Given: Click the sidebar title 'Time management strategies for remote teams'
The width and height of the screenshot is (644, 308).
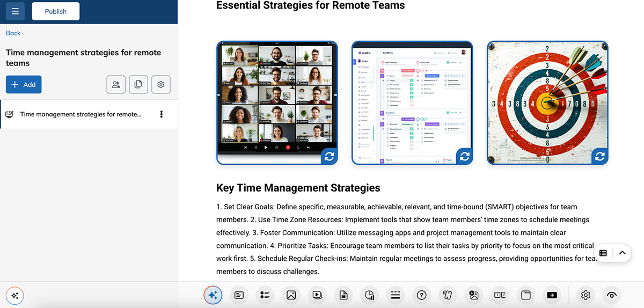Looking at the screenshot, I should click(x=84, y=58).
